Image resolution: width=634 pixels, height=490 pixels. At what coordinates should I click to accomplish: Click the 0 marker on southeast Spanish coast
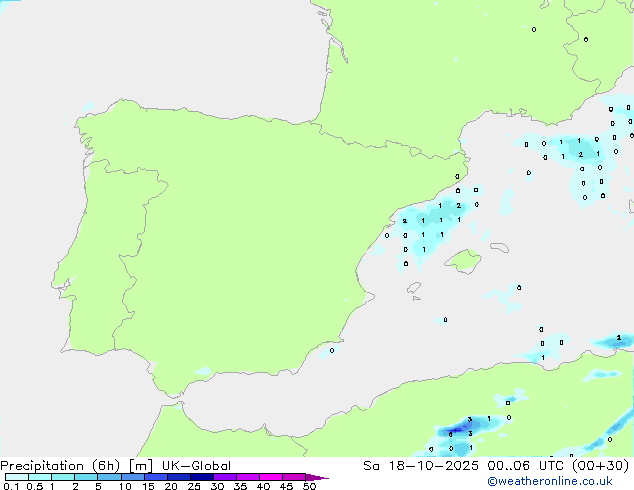tap(332, 350)
